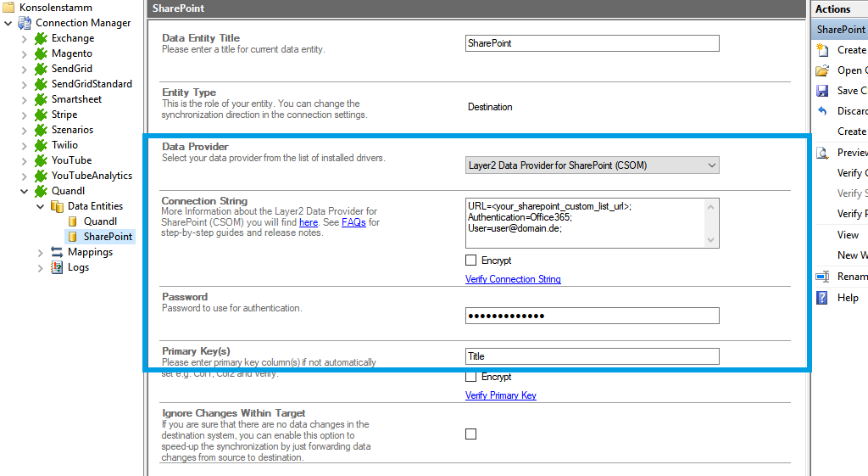Viewport: 868px width, 476px height.
Task: Click the Password input field
Action: point(592,316)
